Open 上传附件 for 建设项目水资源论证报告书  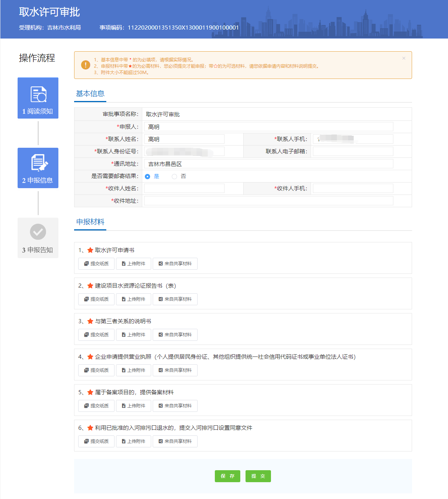(133, 299)
